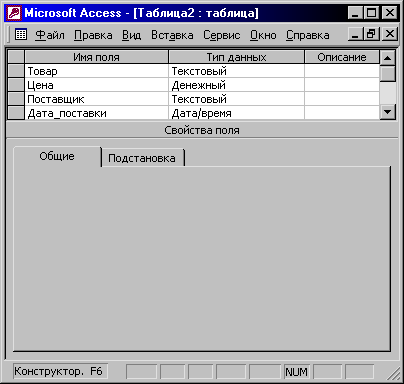Click the Денежный data type cell

pos(236,85)
